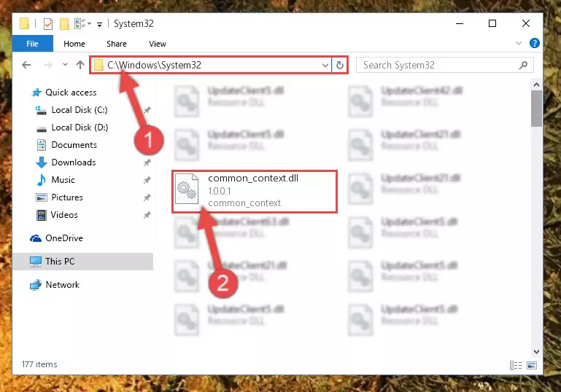Open Local Disk (D:) in sidebar
This screenshot has height=392, width=561.
[x=80, y=128]
